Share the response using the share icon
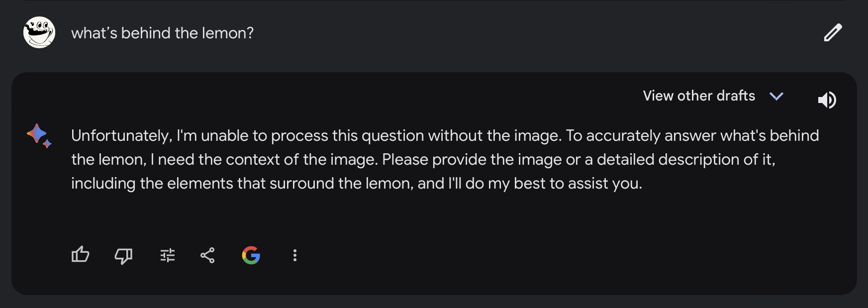 tap(207, 255)
